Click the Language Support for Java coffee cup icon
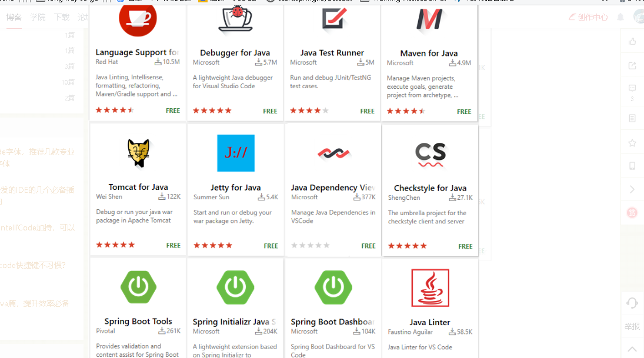Image resolution: width=644 pixels, height=358 pixels. tap(138, 20)
